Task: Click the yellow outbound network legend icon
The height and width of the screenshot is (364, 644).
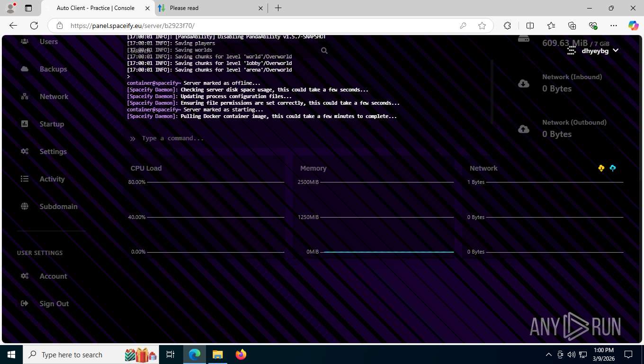Action: click(x=601, y=168)
